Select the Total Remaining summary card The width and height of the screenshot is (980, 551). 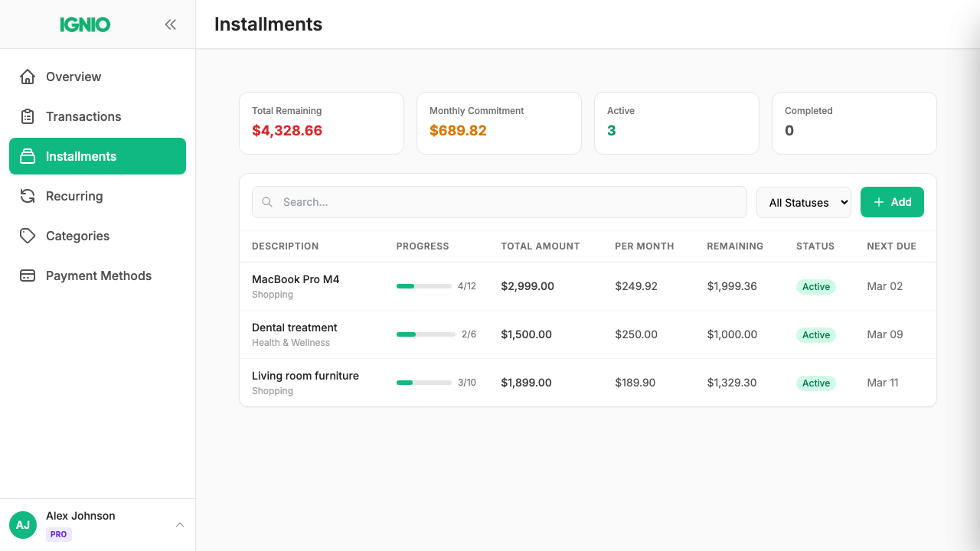322,123
